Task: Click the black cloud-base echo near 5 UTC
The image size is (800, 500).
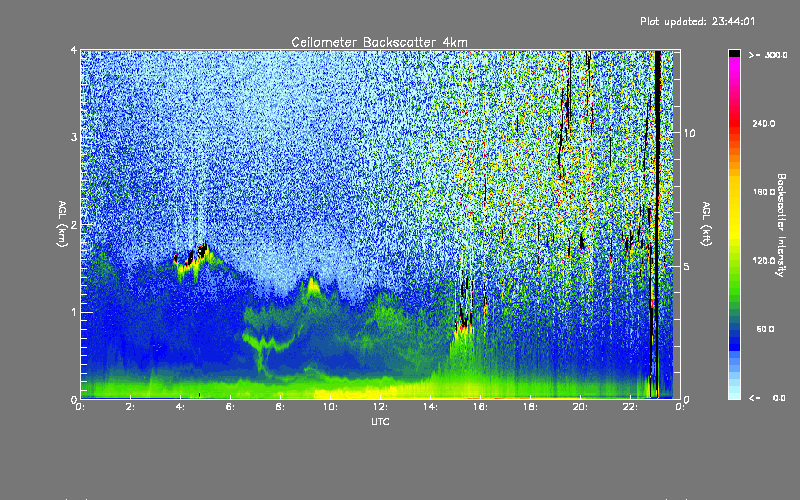Action: click(x=202, y=251)
